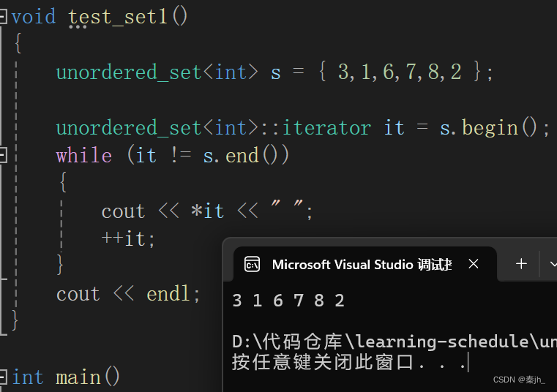This screenshot has height=392, width=557.
Task: Collapse the while loop fold marker
Action: pyautogui.click(x=3, y=155)
